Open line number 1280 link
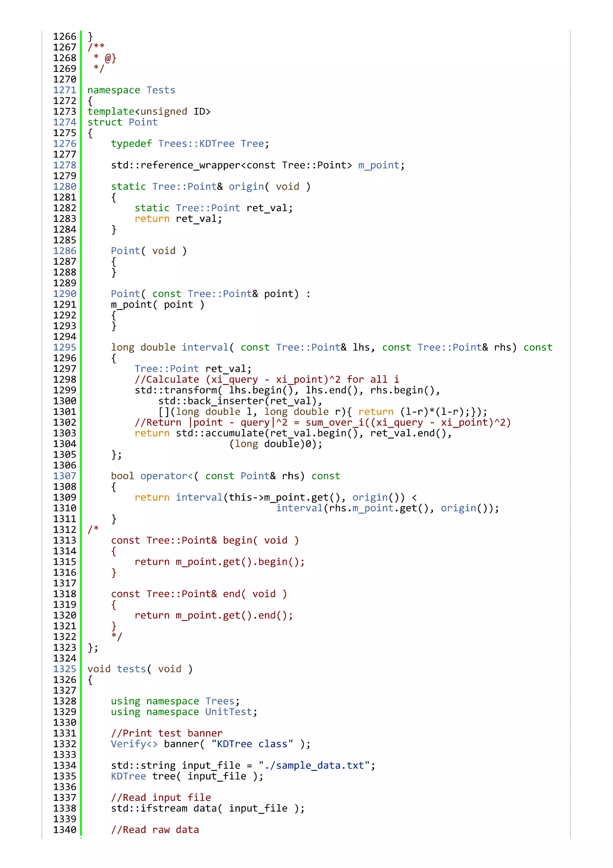The height and width of the screenshot is (868, 613). (x=65, y=186)
